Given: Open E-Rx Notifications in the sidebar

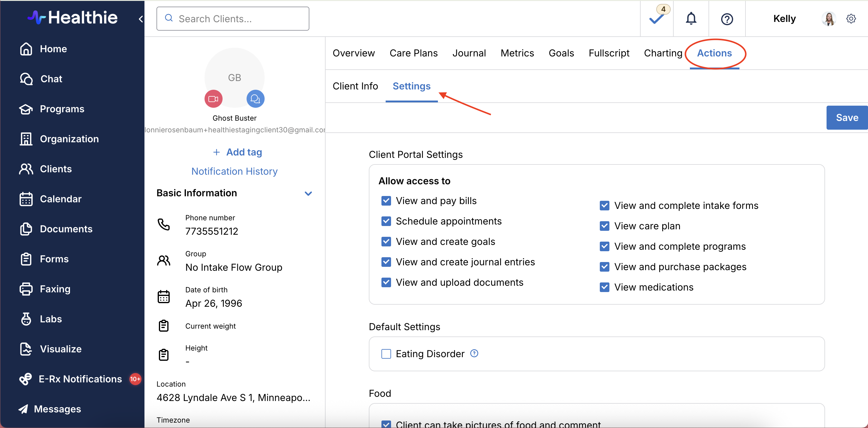Looking at the screenshot, I should (80, 379).
